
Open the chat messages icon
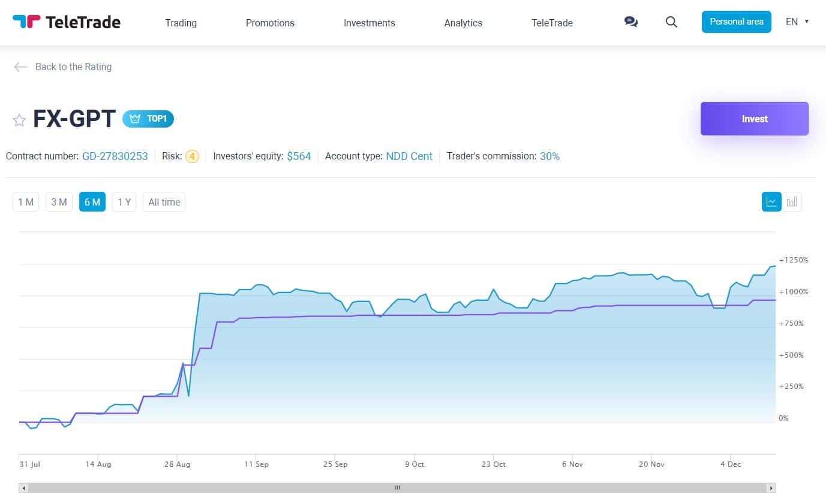[630, 22]
